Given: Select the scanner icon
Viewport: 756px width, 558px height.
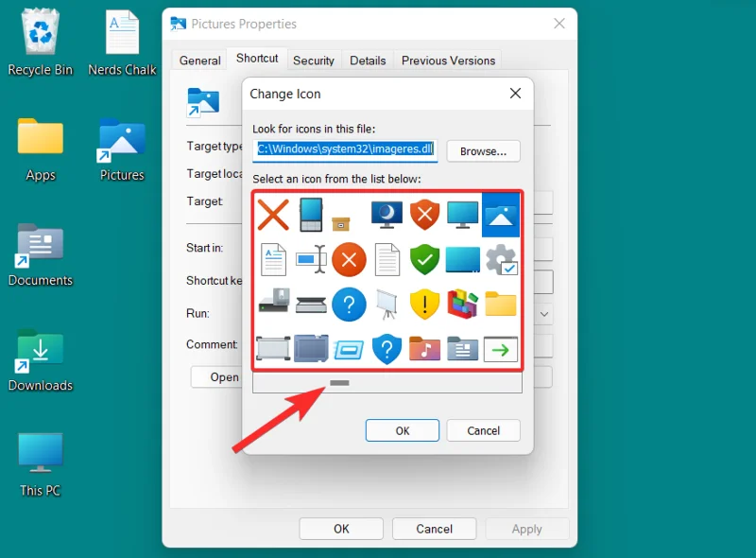Looking at the screenshot, I should [311, 304].
